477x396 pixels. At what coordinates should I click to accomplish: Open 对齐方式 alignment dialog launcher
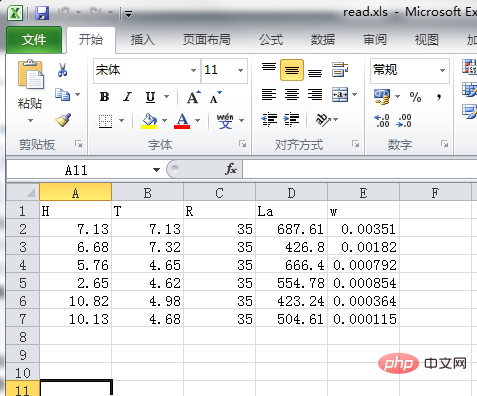(355, 144)
